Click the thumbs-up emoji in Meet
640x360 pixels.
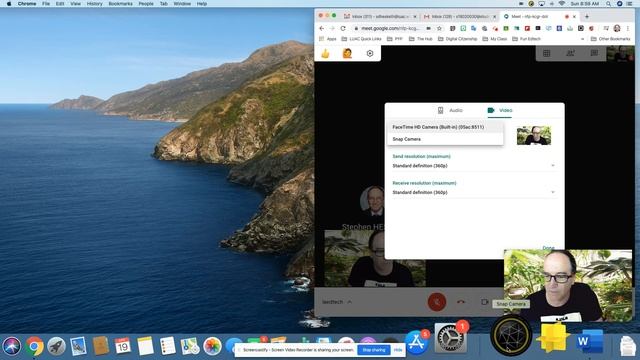[x=325, y=53]
